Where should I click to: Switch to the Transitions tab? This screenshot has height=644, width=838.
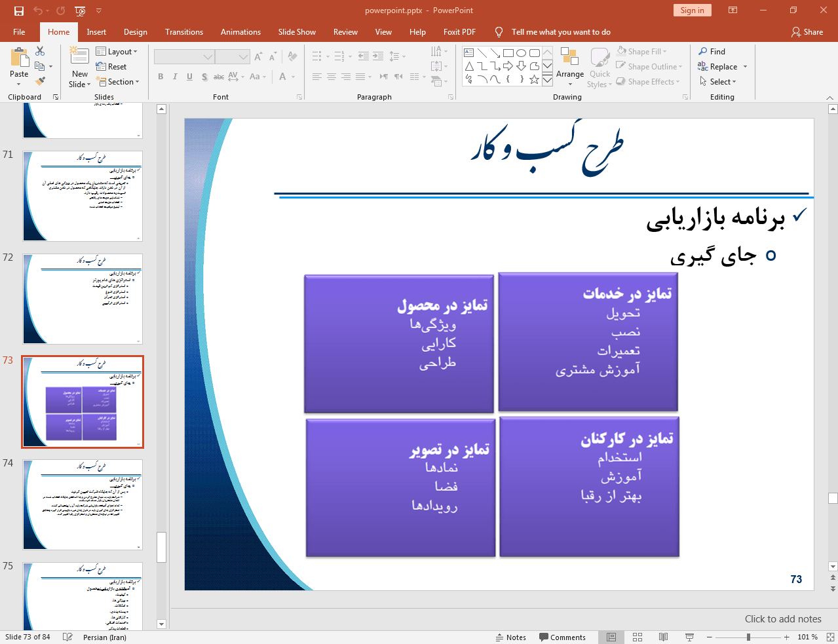coord(184,31)
